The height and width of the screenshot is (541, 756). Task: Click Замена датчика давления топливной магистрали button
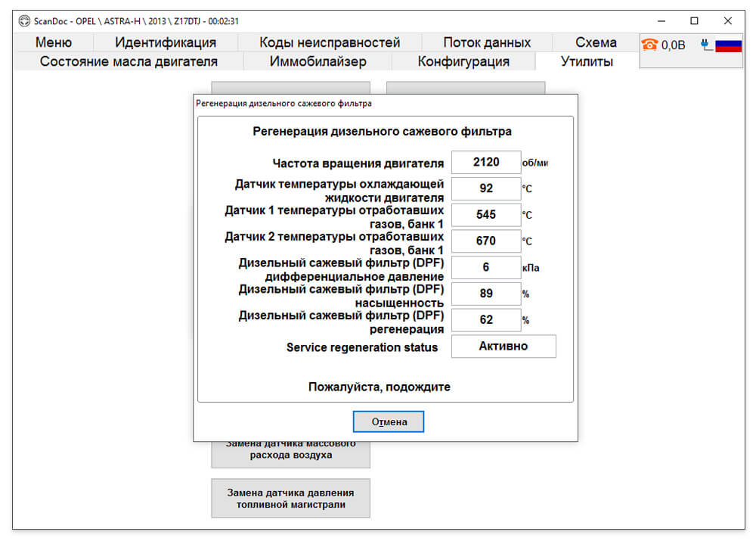[x=291, y=499]
